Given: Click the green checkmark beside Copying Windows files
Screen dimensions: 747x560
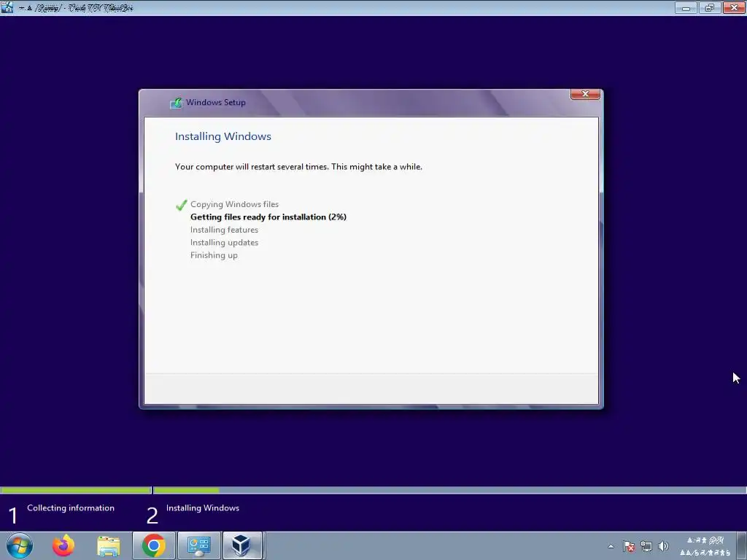Looking at the screenshot, I should coord(181,205).
